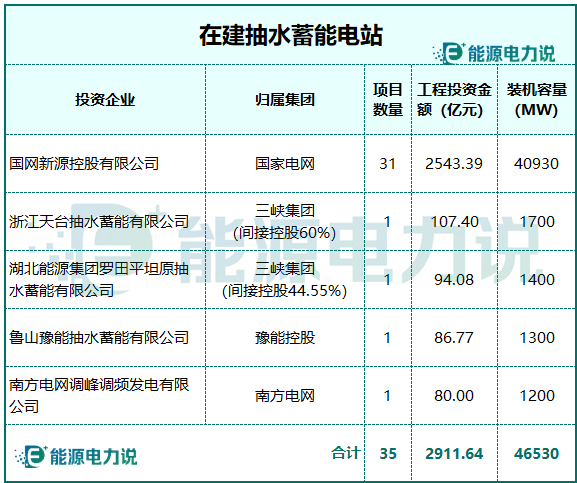The image size is (577, 483).
Task: Select the 投资企业 column header
Action: (x=105, y=100)
